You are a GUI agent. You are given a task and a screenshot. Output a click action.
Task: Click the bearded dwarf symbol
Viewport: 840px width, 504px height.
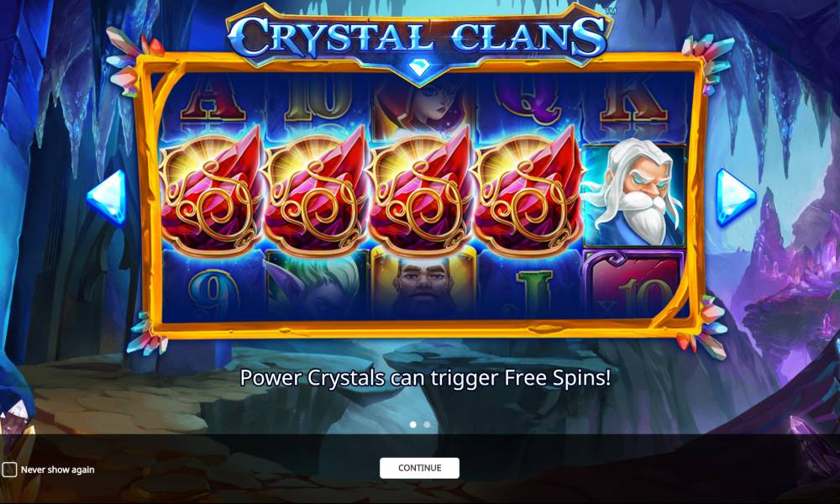[423, 286]
